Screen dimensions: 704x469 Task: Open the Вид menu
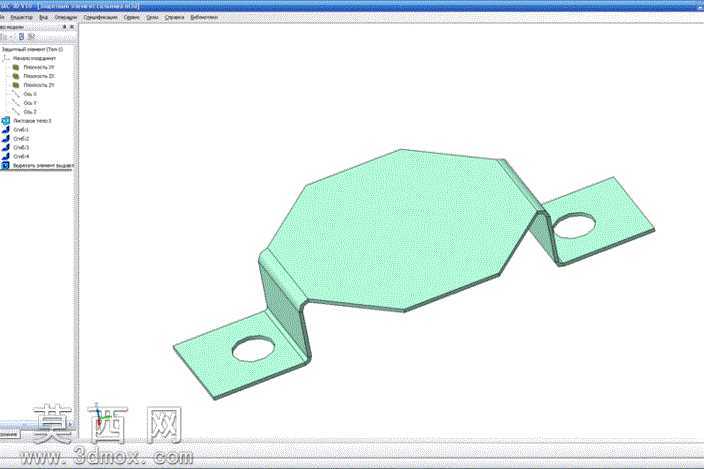(43, 18)
